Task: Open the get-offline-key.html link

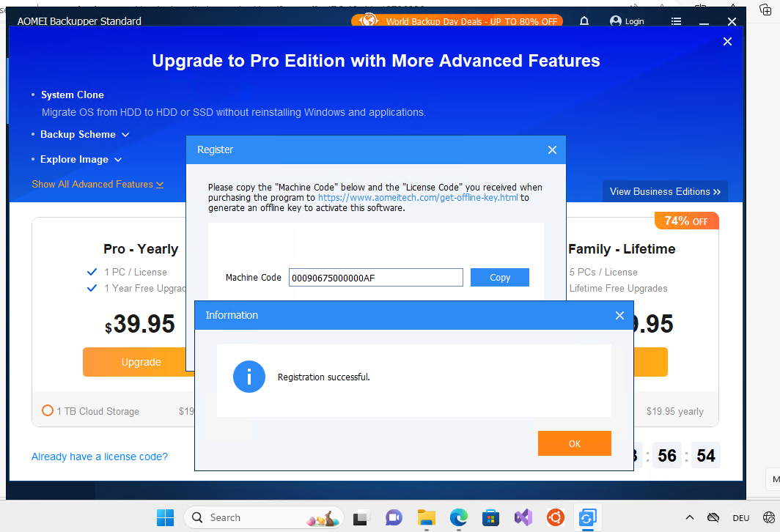Action: [x=418, y=197]
